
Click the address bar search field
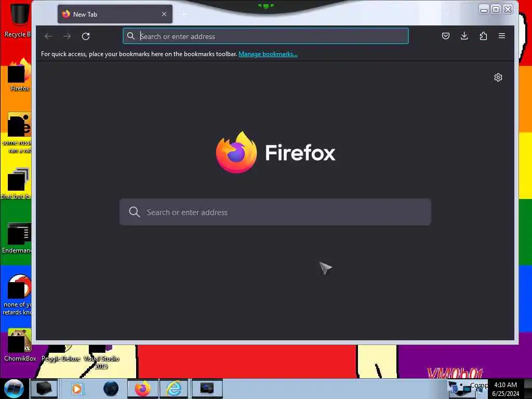tap(265, 36)
